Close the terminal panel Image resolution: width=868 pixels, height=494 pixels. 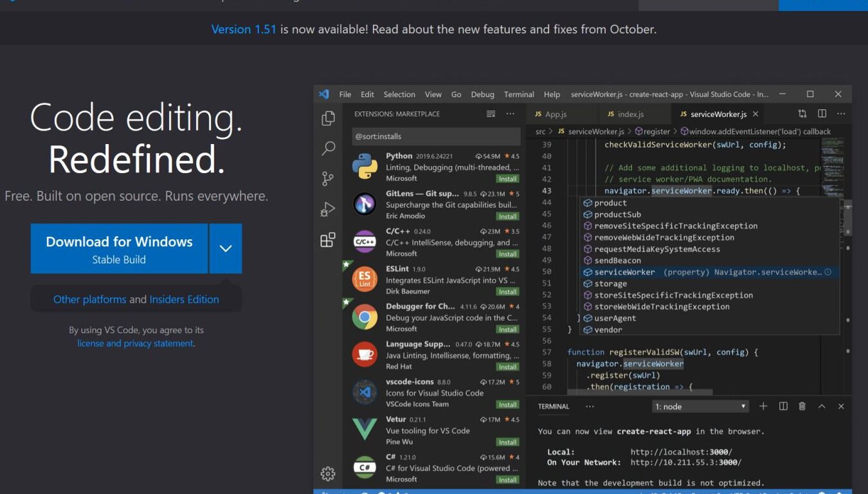point(841,407)
